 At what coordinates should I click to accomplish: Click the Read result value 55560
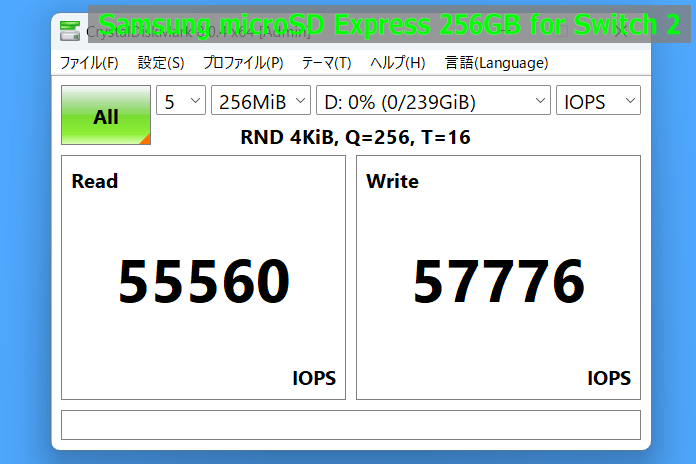pos(204,282)
